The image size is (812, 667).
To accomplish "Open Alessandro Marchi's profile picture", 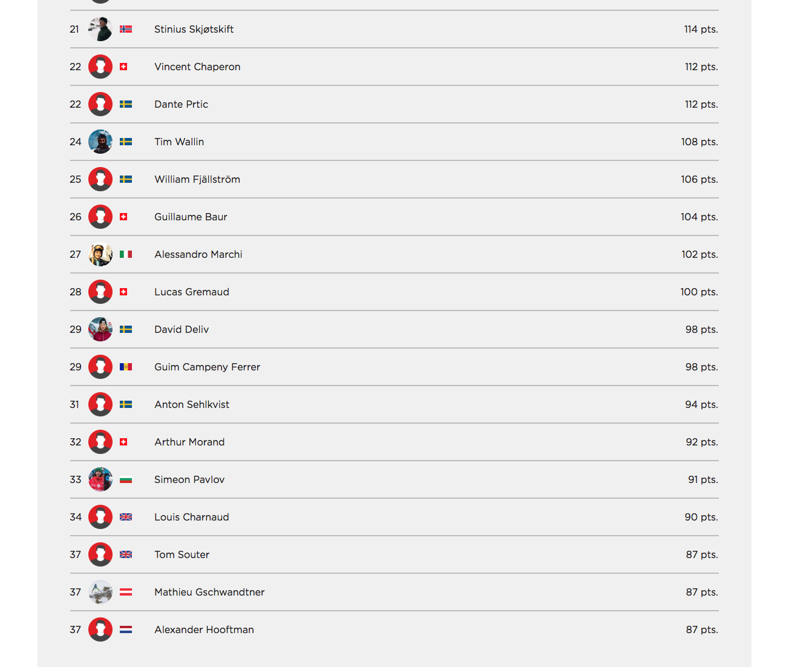I will pyautogui.click(x=100, y=254).
